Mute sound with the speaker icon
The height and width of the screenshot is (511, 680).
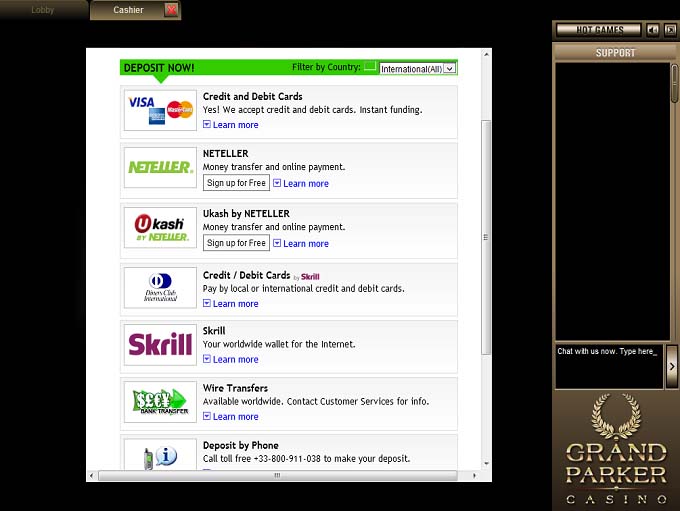tap(653, 30)
